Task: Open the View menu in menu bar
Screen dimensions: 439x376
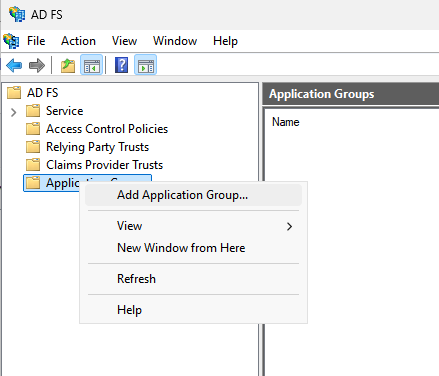Action: [x=124, y=41]
